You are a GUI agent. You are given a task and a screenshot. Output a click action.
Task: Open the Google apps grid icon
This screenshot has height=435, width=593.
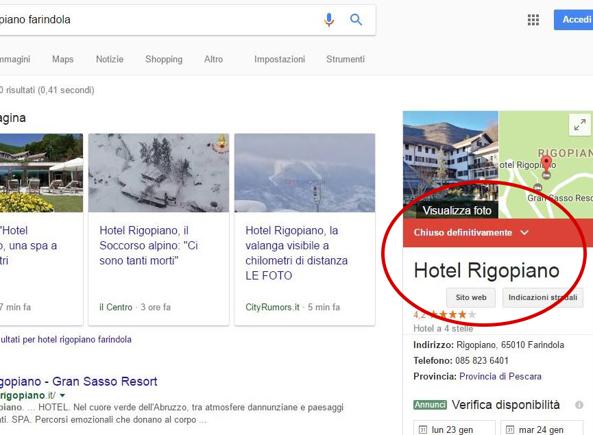(x=533, y=20)
